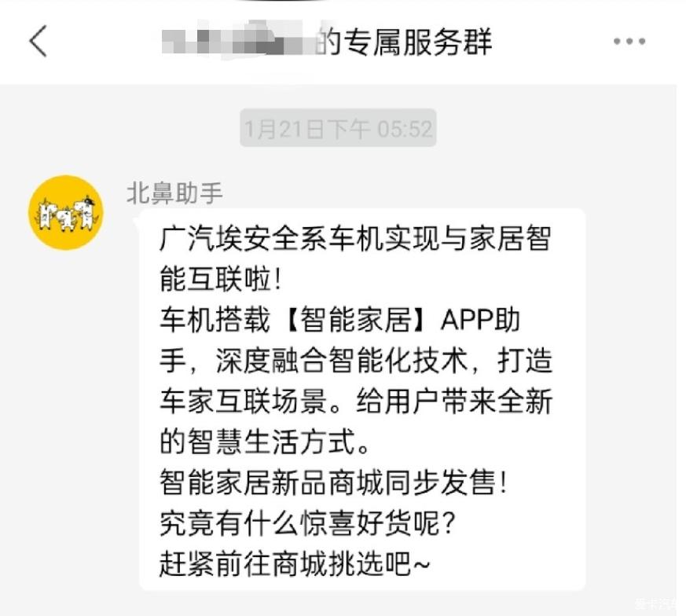
Task: Tap the 北鼻助手 yellow avatar
Action: (x=66, y=213)
